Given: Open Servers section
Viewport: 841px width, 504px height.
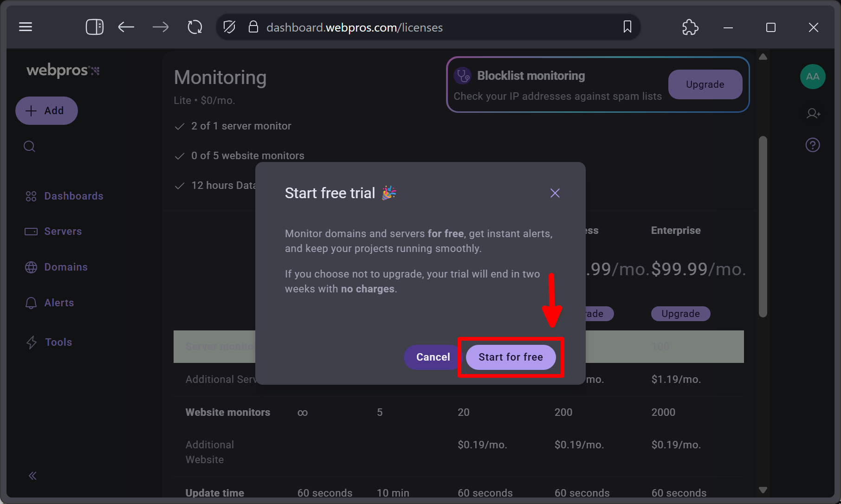Looking at the screenshot, I should click(x=53, y=231).
